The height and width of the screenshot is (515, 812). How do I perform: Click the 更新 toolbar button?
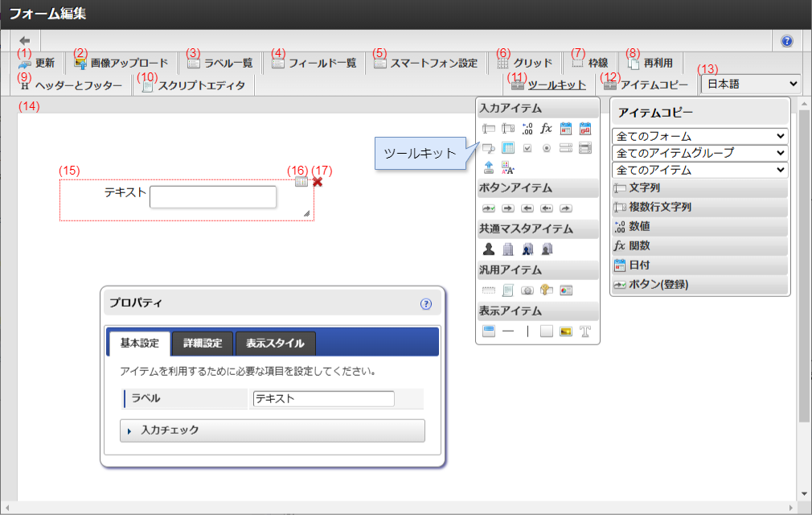[36, 64]
